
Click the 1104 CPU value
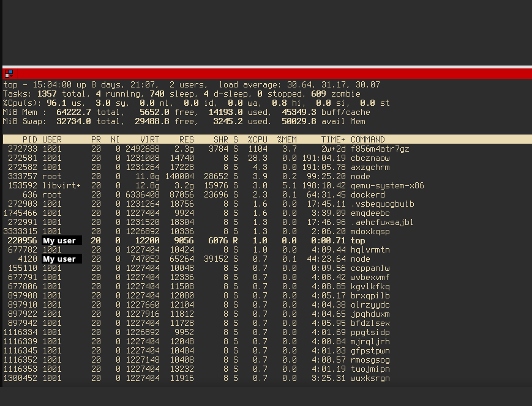258,149
